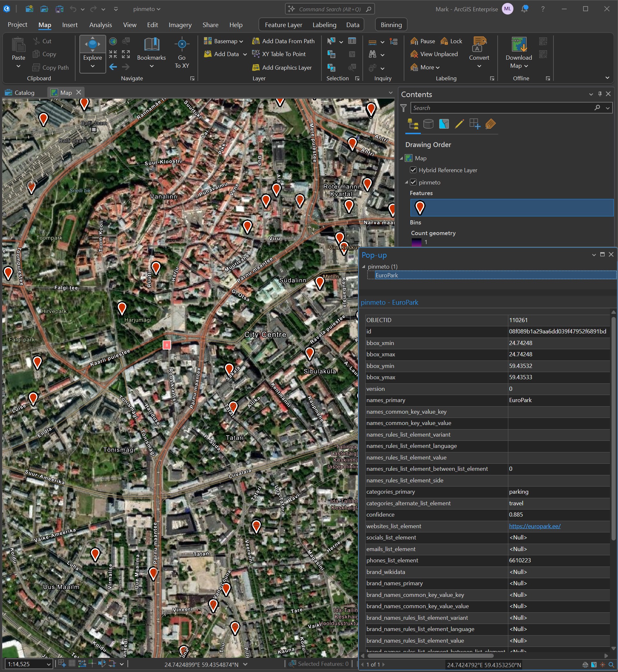The height and width of the screenshot is (672, 618).
Task: Switch to the Insert ribbon tab
Action: [x=70, y=25]
